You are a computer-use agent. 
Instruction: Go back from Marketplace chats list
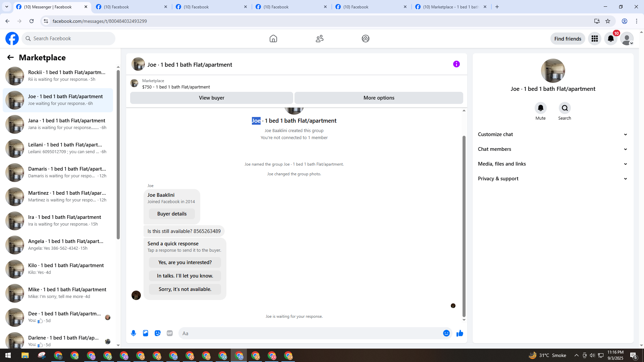(x=10, y=58)
